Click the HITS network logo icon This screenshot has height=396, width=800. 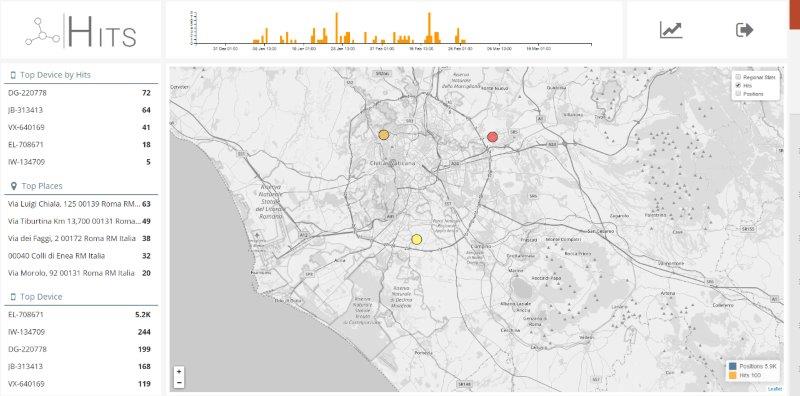point(42,32)
